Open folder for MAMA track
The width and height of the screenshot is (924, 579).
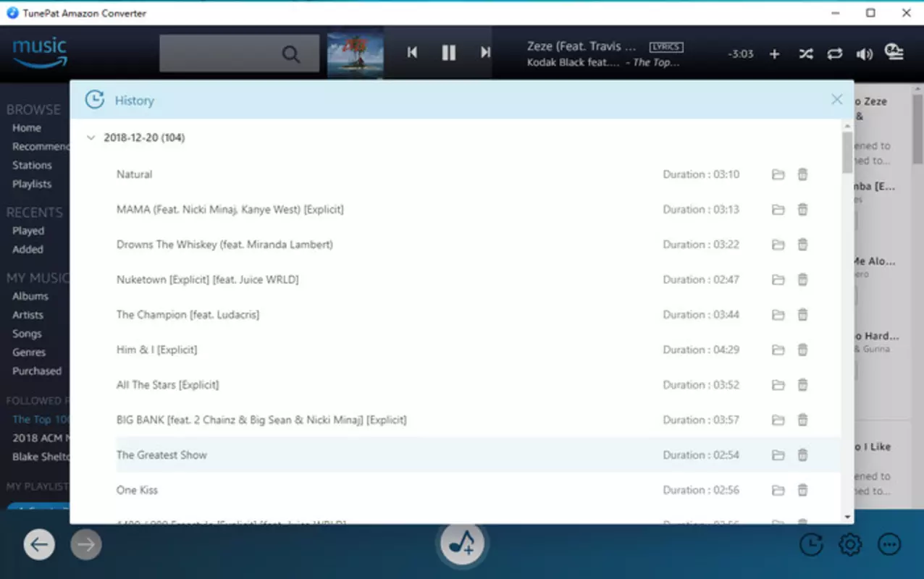[778, 210]
